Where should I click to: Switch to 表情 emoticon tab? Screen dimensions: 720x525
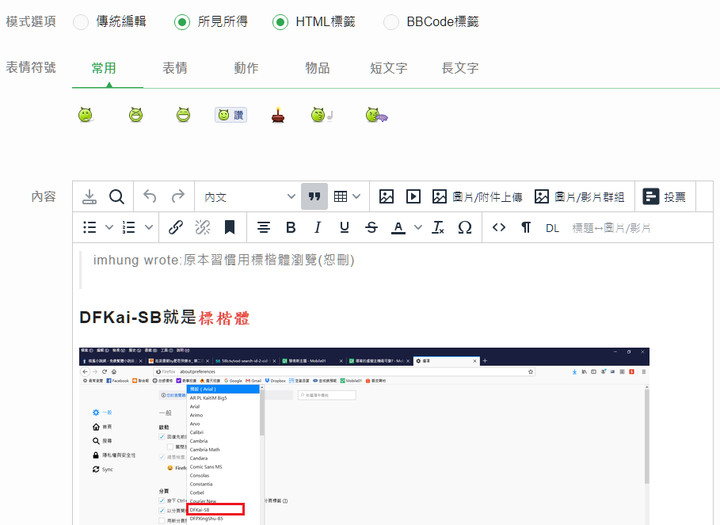175,68
